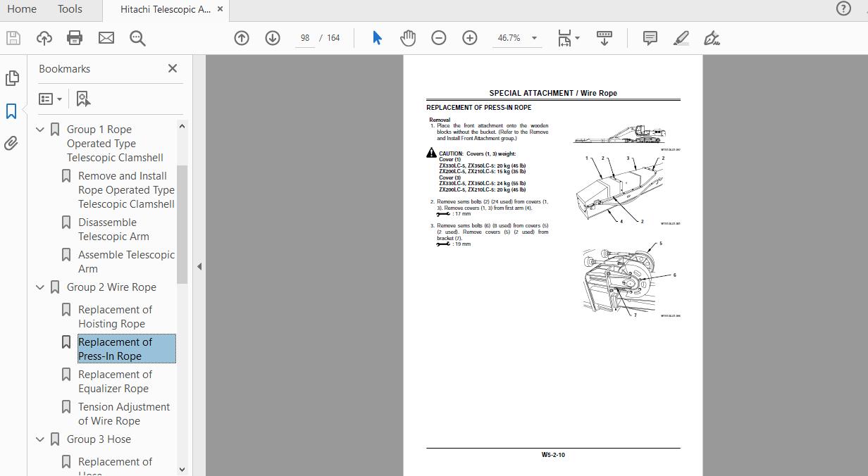This screenshot has width=868, height=476.
Task: Open page thumbnails panel icon
Action: [11, 78]
